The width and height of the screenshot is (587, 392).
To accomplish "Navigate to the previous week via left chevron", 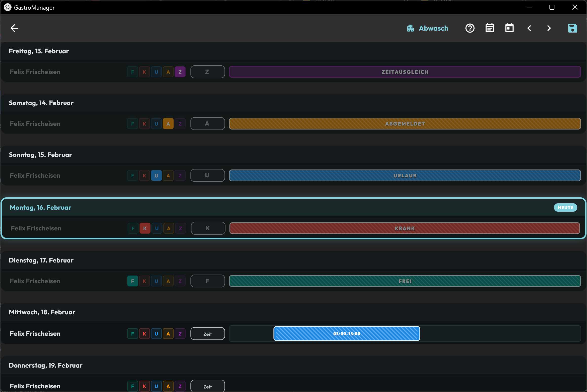I will [529, 28].
